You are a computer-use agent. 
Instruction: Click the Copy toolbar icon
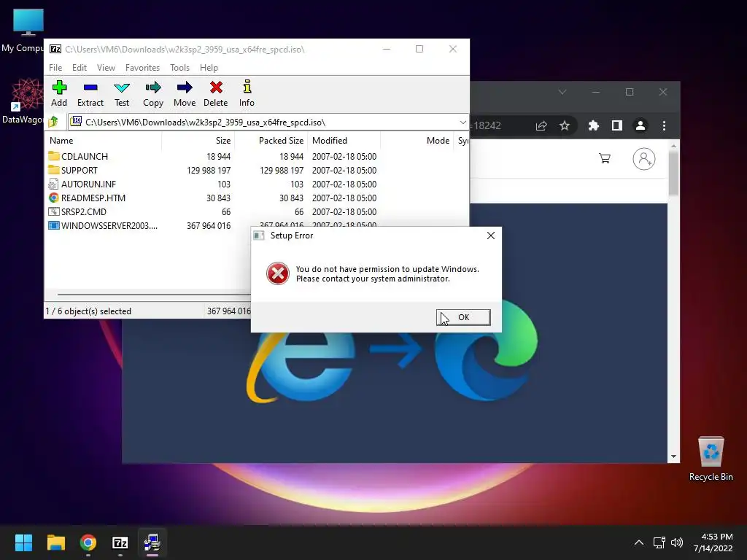pos(153,93)
